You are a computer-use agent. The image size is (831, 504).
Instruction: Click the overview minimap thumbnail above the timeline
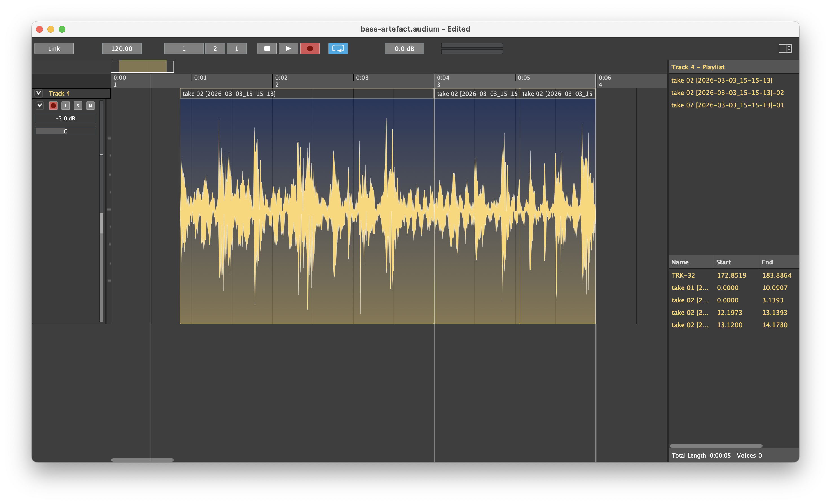pos(142,67)
